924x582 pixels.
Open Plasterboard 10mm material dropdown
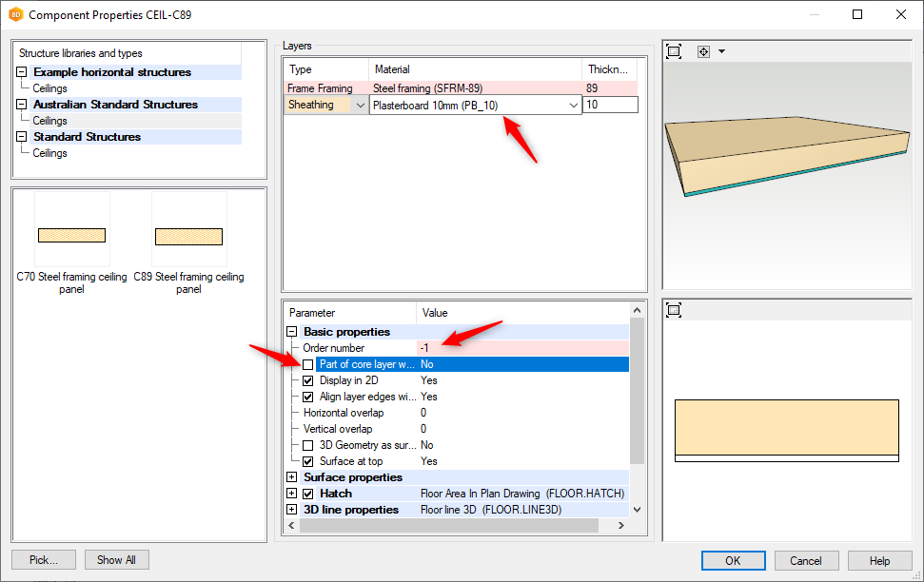(573, 106)
